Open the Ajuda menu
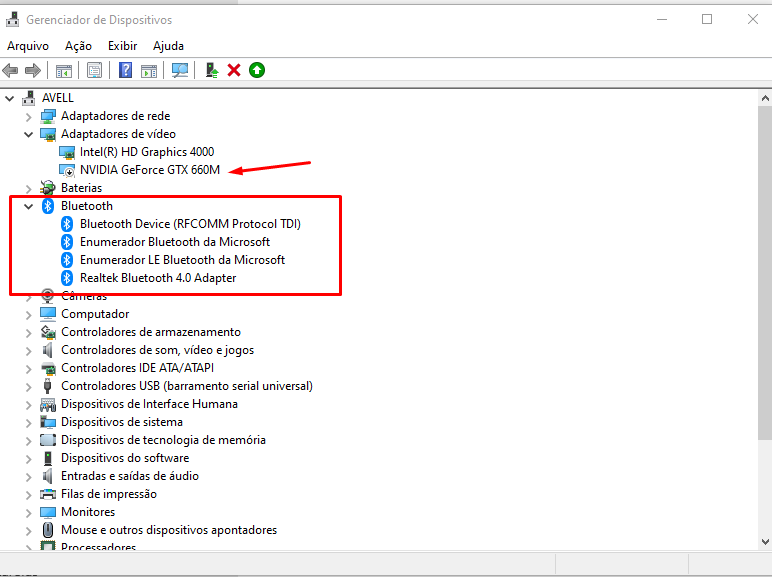This screenshot has height=577, width=772. (168, 46)
